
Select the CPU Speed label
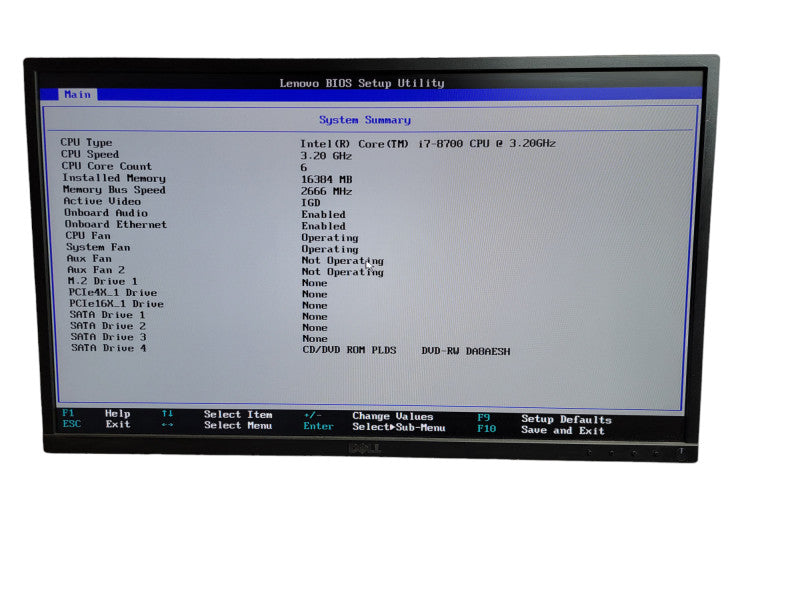click(90, 154)
